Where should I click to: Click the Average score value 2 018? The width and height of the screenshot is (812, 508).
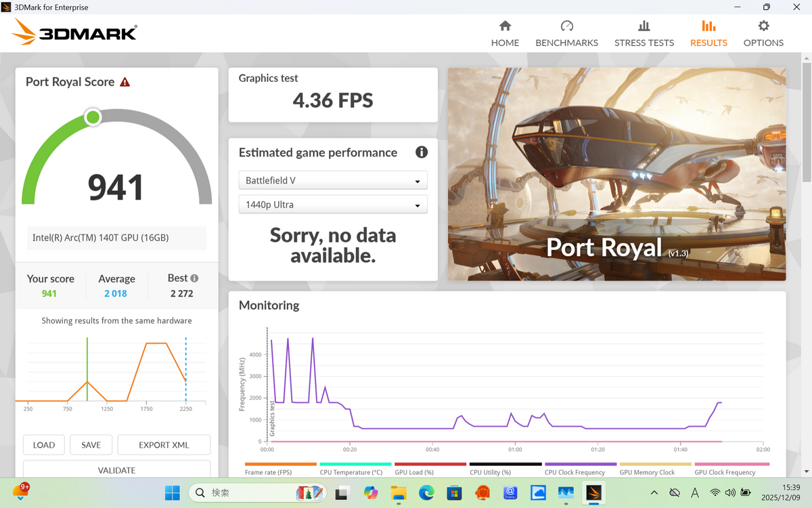[115, 293]
